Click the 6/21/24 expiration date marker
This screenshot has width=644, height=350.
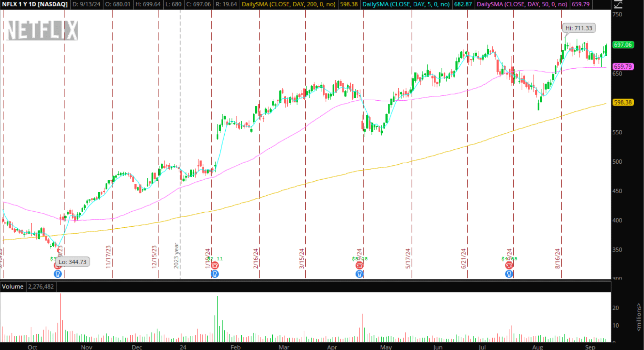pyautogui.click(x=464, y=258)
